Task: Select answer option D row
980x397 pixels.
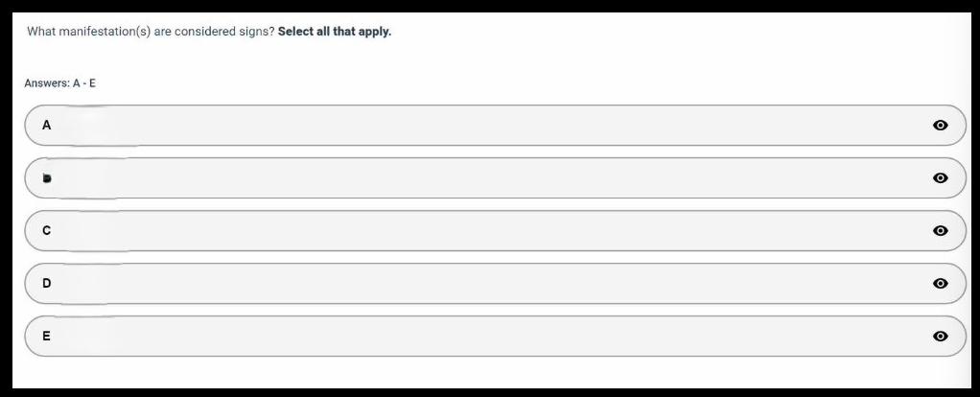Action: pos(479,284)
